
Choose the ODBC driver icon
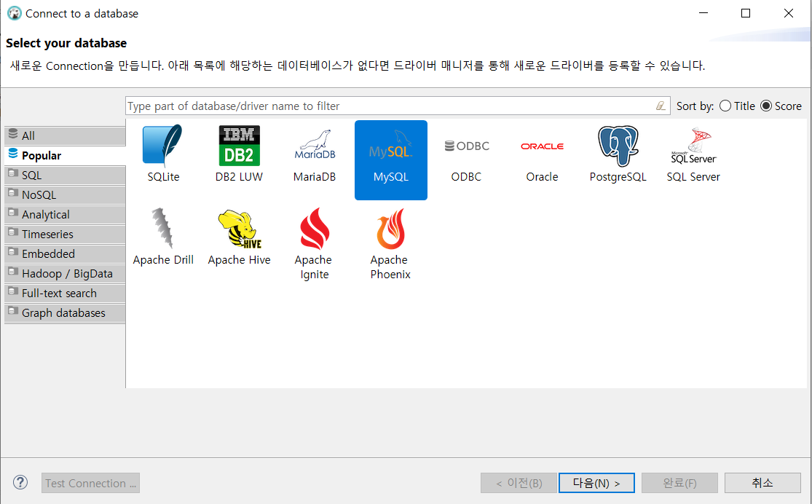click(467, 146)
